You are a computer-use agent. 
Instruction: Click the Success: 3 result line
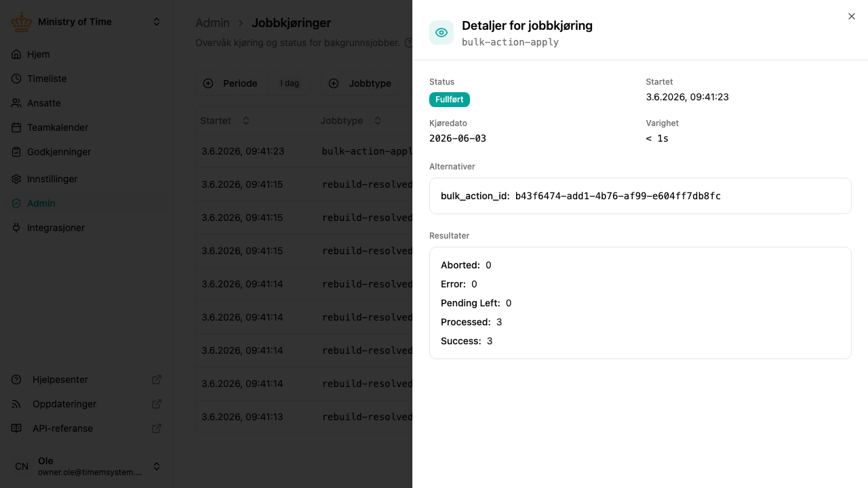[x=467, y=341]
